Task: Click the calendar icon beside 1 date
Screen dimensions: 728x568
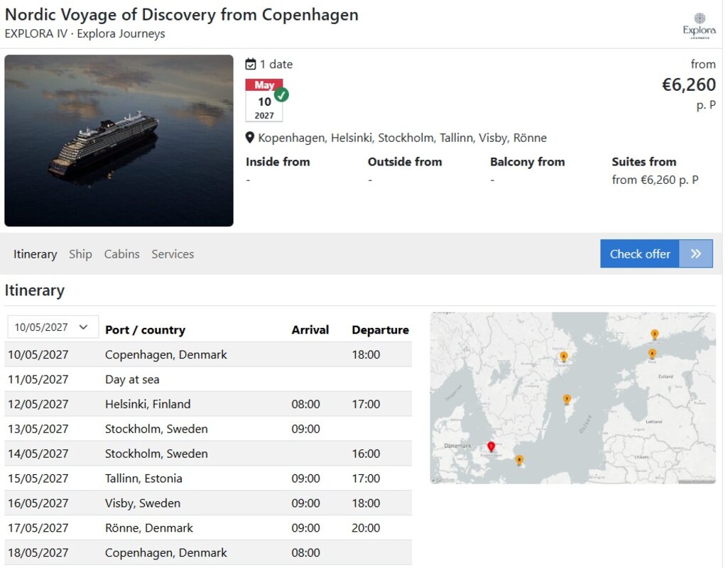Action: tap(250, 64)
